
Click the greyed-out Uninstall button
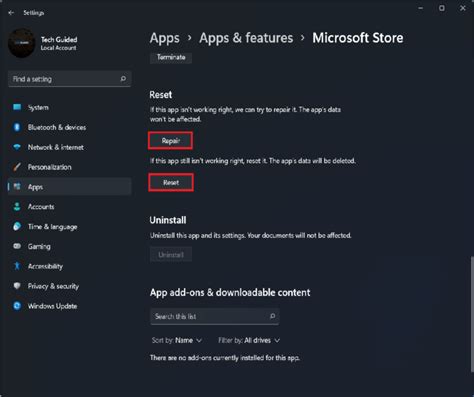tap(171, 255)
